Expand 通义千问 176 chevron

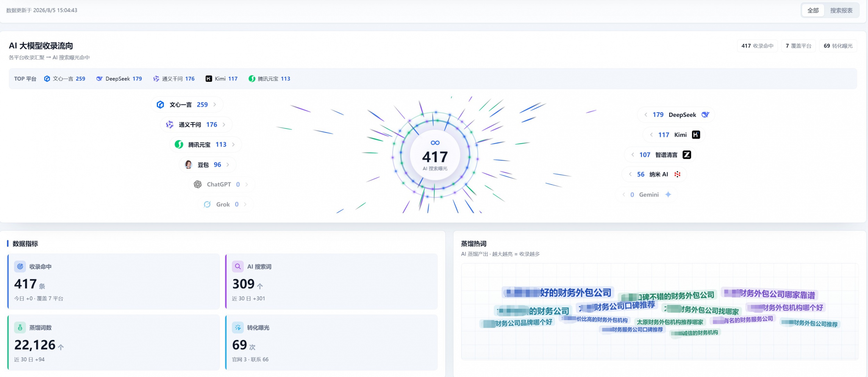(x=224, y=125)
